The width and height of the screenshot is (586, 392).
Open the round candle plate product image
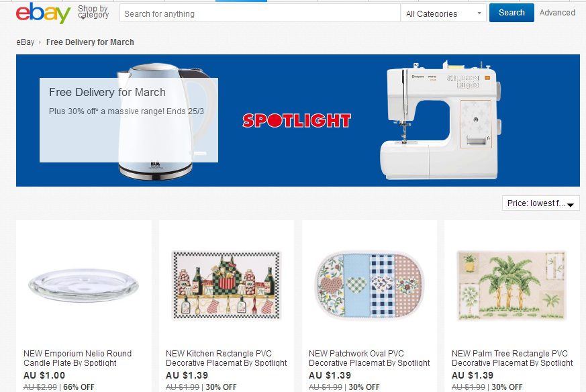tap(84, 285)
